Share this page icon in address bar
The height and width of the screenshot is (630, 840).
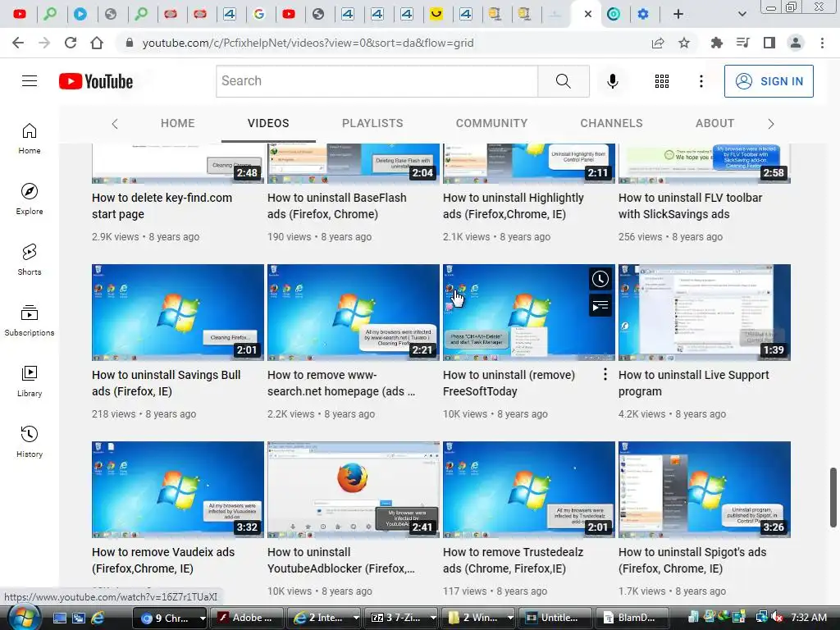coord(658,43)
